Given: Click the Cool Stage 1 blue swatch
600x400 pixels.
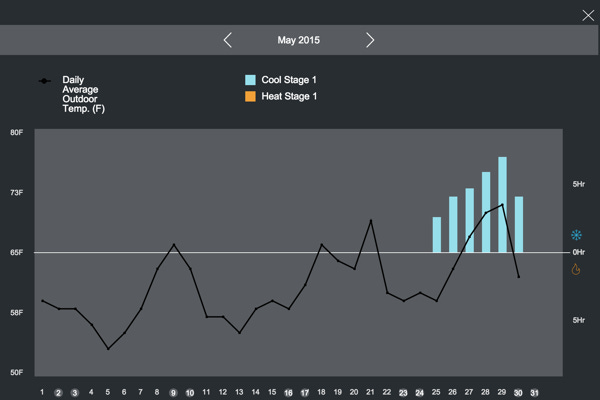Looking at the screenshot, I should pyautogui.click(x=250, y=80).
